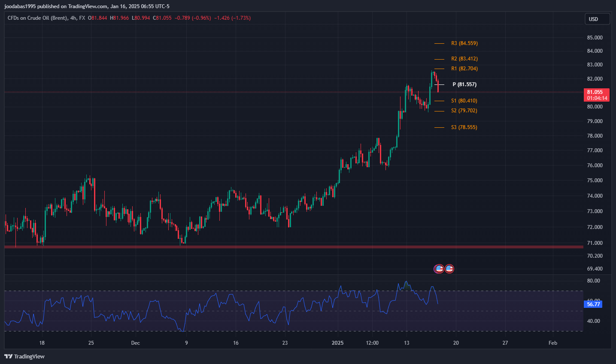Click the CFDs on Crude Oil (Brent) title
Viewport: 616px width, 364px height.
tap(37, 18)
